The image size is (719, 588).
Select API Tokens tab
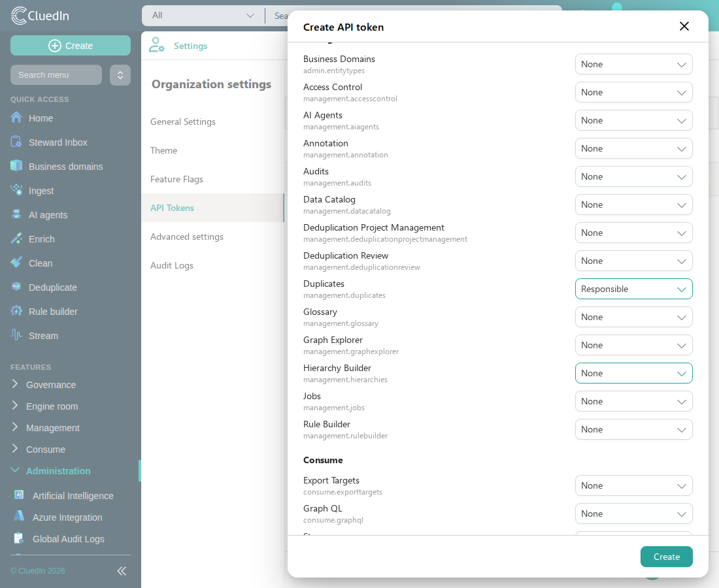(213, 208)
